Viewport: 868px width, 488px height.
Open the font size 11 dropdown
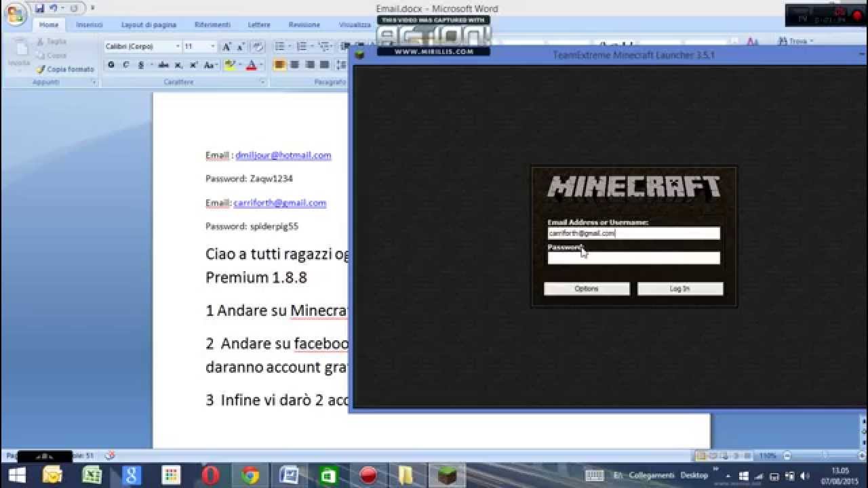coord(212,47)
